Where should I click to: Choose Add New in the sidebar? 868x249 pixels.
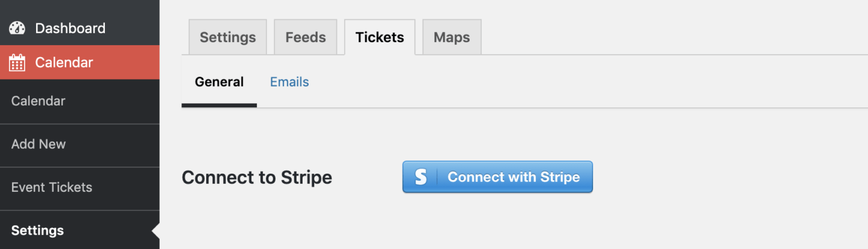tap(38, 144)
